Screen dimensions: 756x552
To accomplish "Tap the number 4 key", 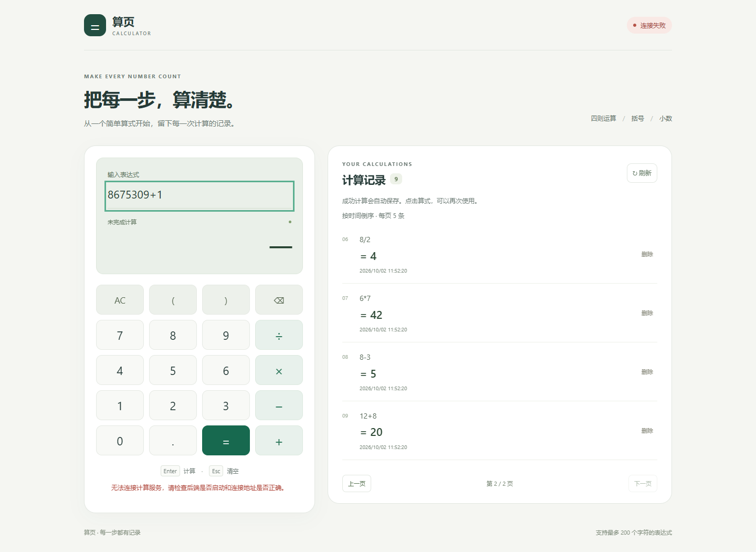I will click(120, 370).
